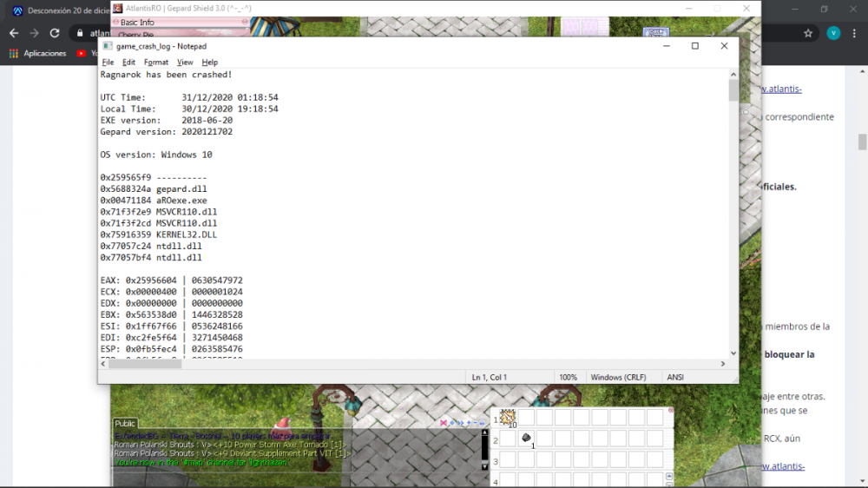Image resolution: width=868 pixels, height=488 pixels.
Task: Click the Chrome back arrow button
Action: coord(13,33)
